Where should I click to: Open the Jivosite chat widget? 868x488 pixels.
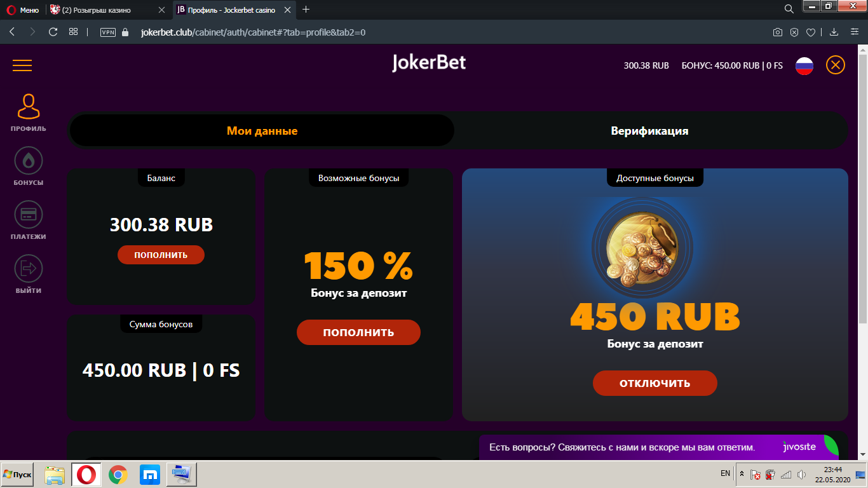(x=658, y=447)
